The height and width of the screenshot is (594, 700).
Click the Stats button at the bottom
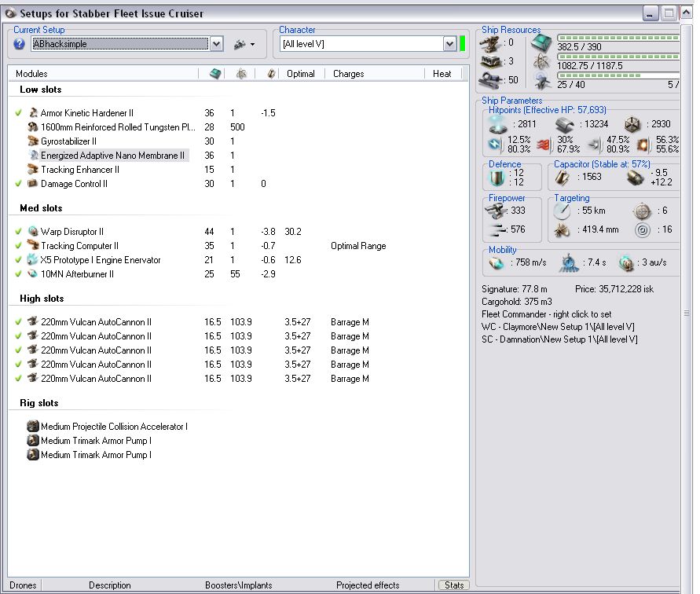[x=453, y=585]
